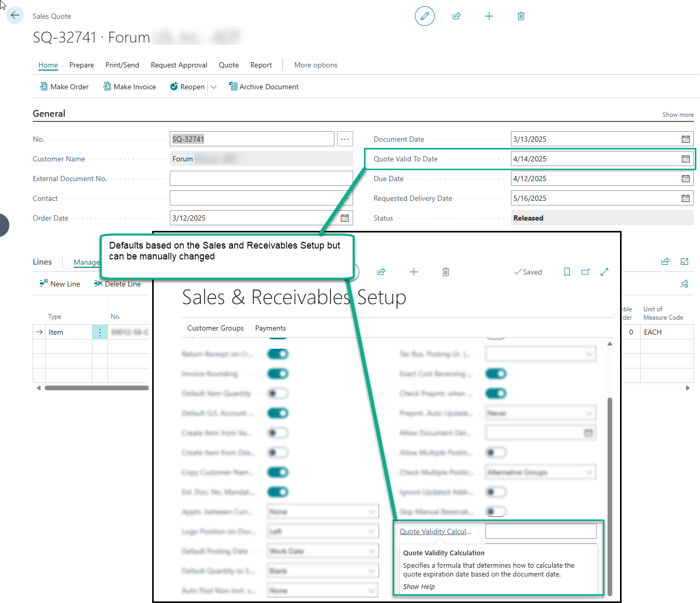The image size is (700, 603).
Task: Create new quote with plus icon
Action: pos(489,16)
